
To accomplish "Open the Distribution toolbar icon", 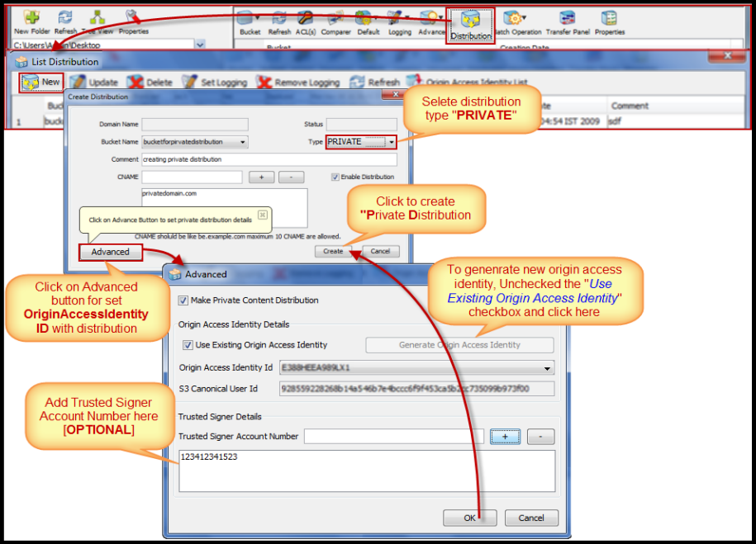I will (x=471, y=25).
